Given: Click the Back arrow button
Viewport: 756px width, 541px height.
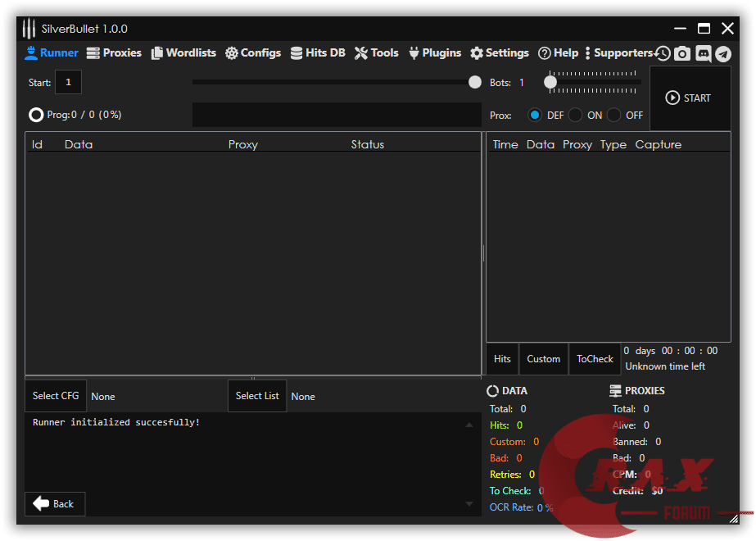Looking at the screenshot, I should [x=55, y=504].
